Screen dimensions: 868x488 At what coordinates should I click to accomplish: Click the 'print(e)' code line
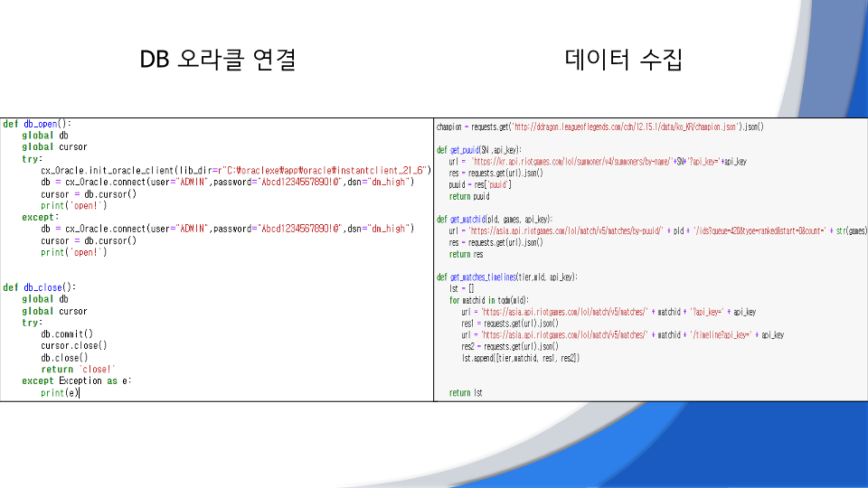pyautogui.click(x=60, y=393)
